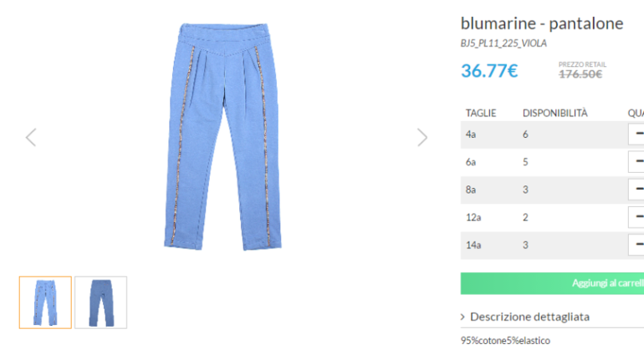The height and width of the screenshot is (360, 644).
Task: Decrease quantity for size 12a
Action: [636, 217]
